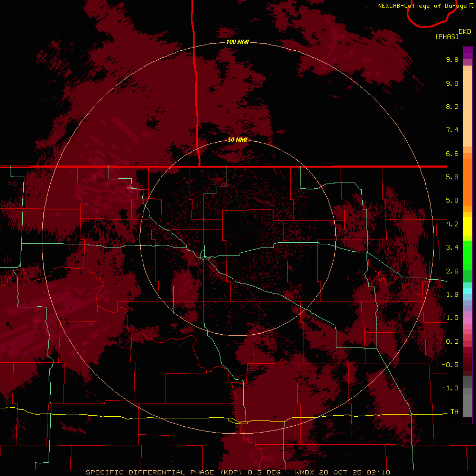
Task: Click the 0.2 scale value
Action: tap(452, 342)
